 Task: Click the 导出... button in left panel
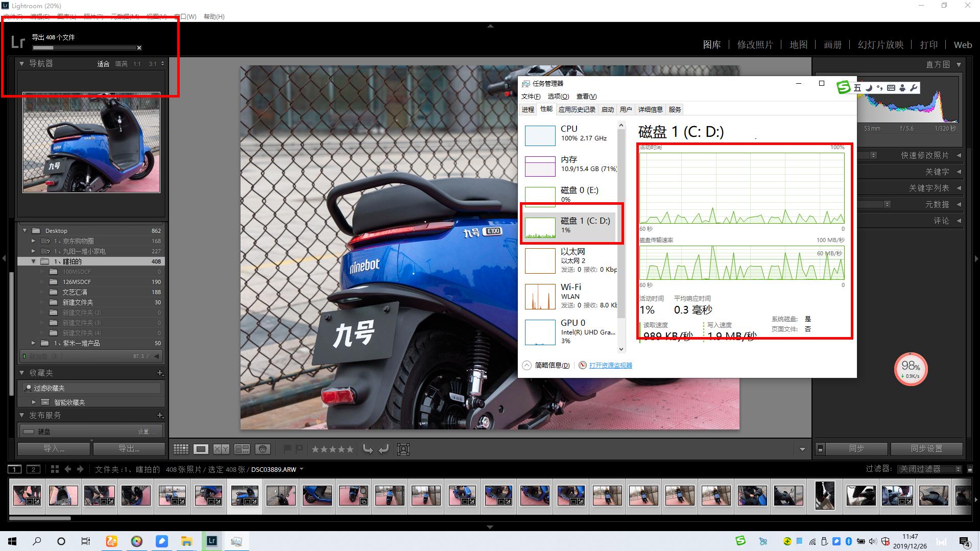coord(129,448)
